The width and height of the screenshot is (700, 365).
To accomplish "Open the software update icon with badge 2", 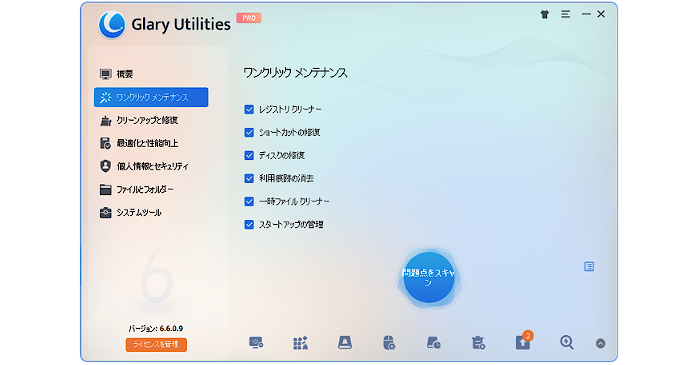I will pos(523,341).
